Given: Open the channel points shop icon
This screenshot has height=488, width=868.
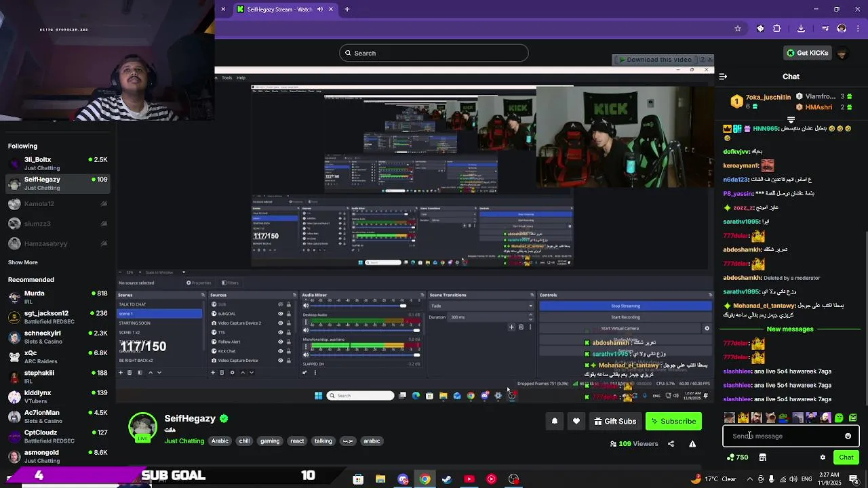Looking at the screenshot, I should (762, 457).
